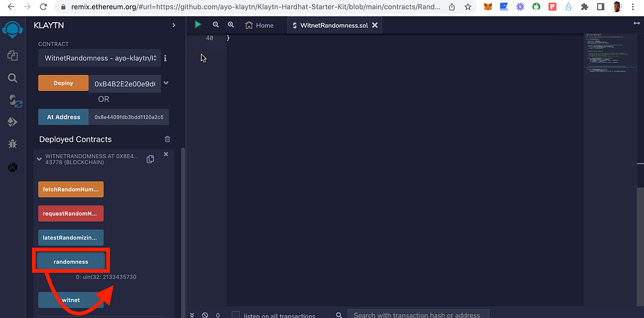
Task: Share this page from address bar
Action: click(452, 7)
